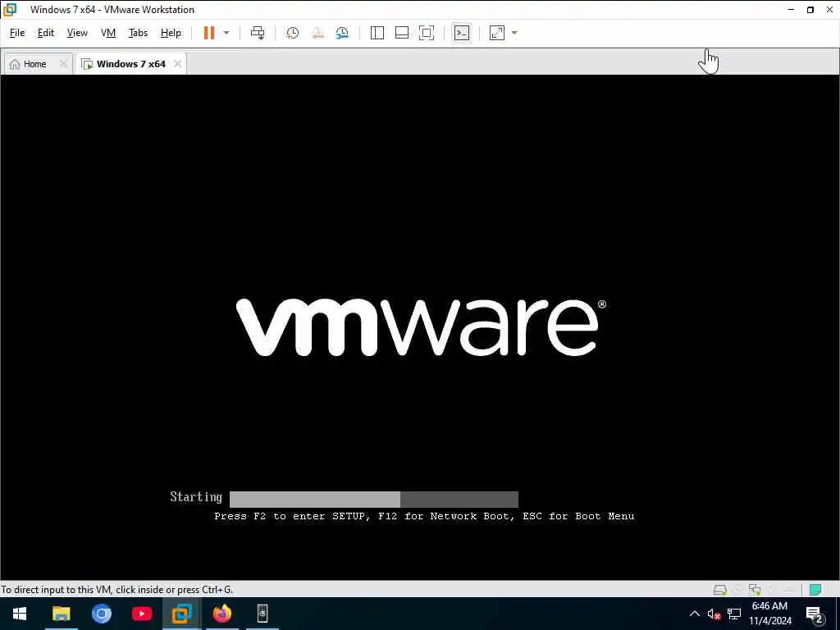The height and width of the screenshot is (630, 840).
Task: Click the stretch guest display icon
Action: point(497,33)
